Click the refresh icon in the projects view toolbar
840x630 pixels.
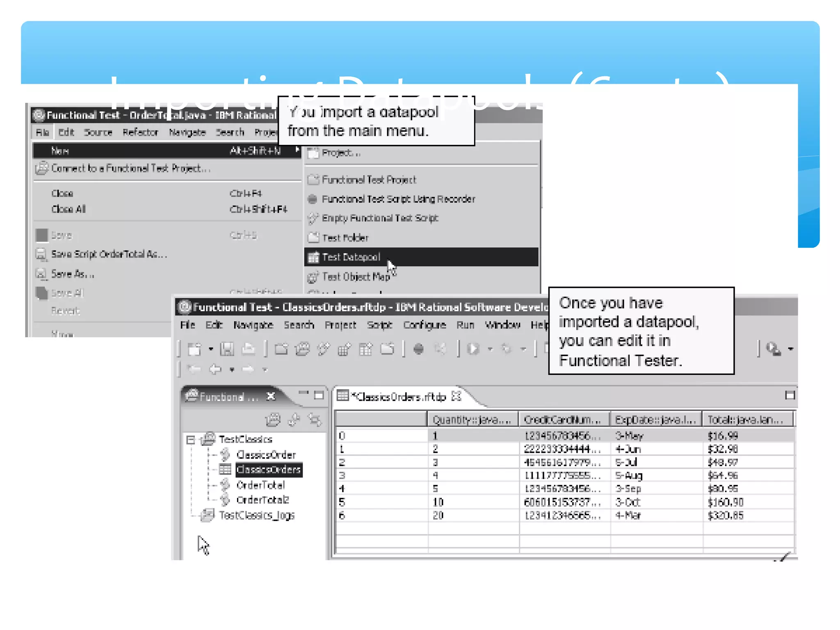294,420
